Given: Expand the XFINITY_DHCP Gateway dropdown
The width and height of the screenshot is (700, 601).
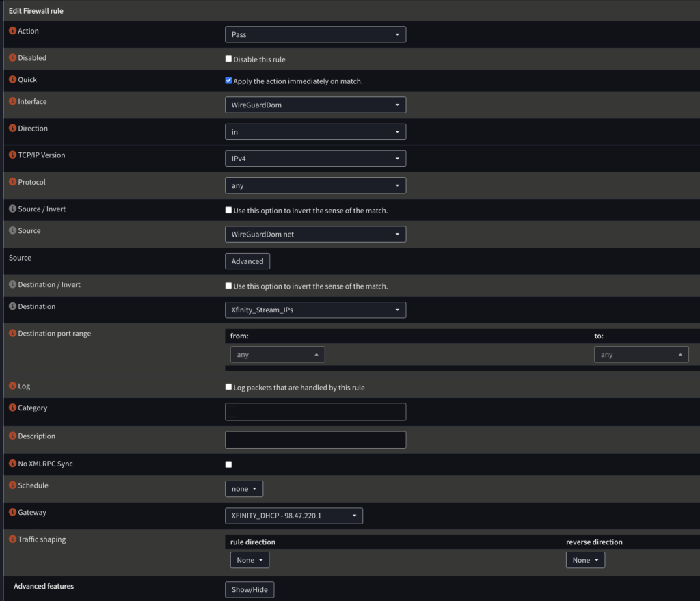Looking at the screenshot, I should [x=294, y=516].
